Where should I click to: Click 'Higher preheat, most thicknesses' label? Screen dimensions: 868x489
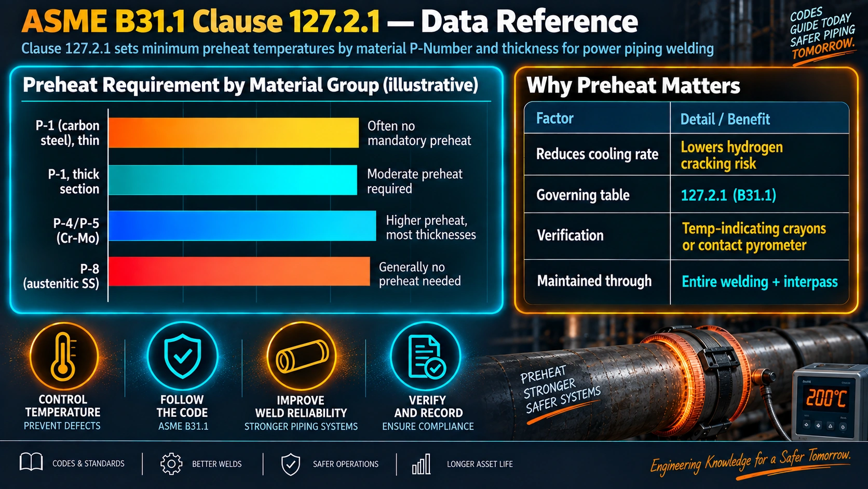pos(430,227)
